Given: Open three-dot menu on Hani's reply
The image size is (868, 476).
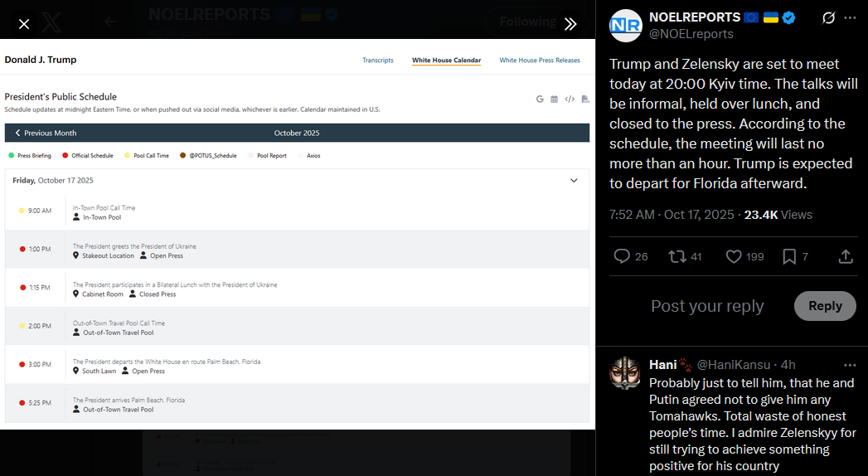Looking at the screenshot, I should [x=850, y=366].
